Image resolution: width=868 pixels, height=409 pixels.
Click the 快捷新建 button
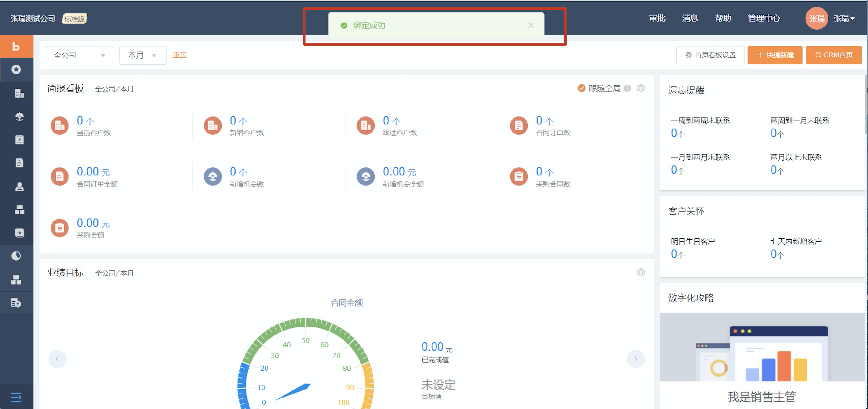775,55
